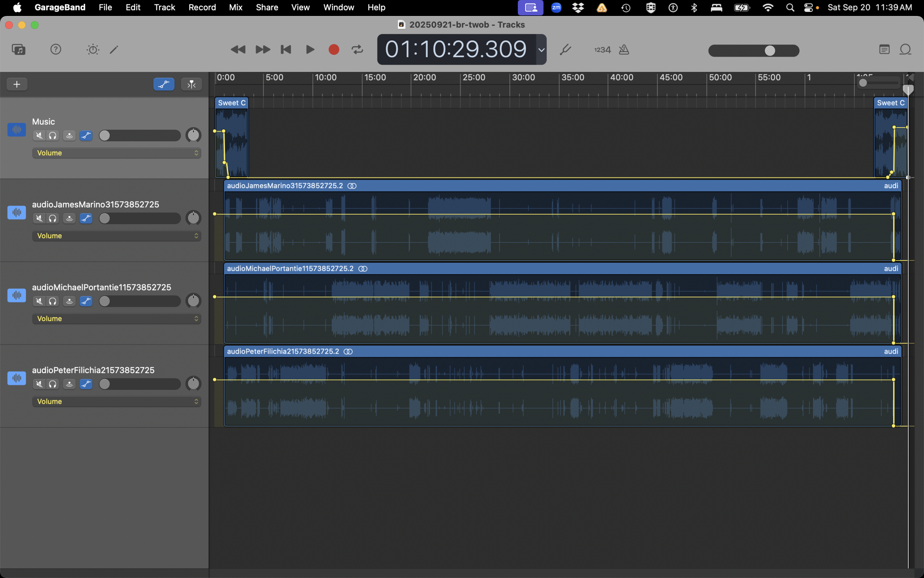Open the LCD display mode dropdown arrow
Image resolution: width=924 pixels, height=578 pixels.
pos(541,50)
